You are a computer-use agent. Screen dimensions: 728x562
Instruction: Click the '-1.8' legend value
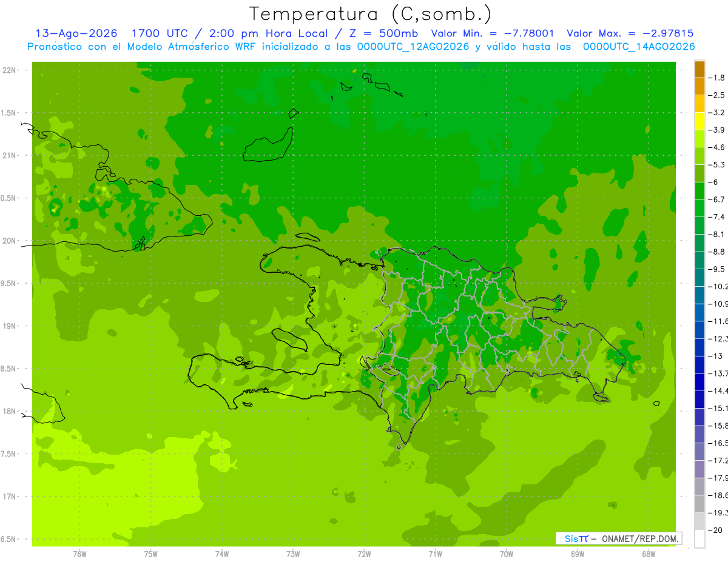718,78
